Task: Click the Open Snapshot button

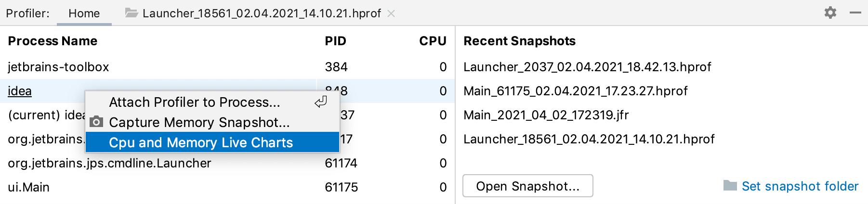Action: [x=528, y=186]
